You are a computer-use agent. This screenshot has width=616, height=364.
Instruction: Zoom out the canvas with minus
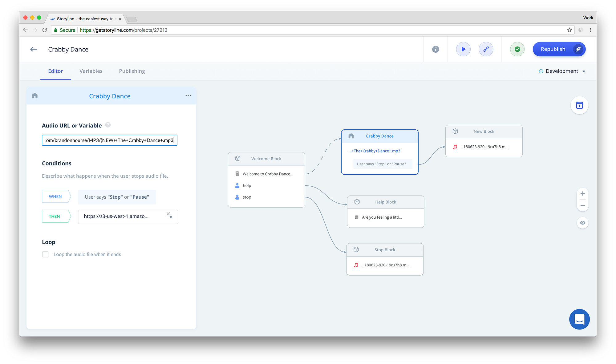click(x=582, y=205)
